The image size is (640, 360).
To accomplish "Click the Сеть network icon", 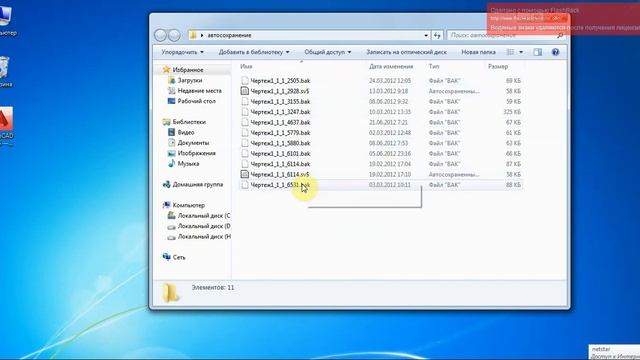I will [x=166, y=257].
